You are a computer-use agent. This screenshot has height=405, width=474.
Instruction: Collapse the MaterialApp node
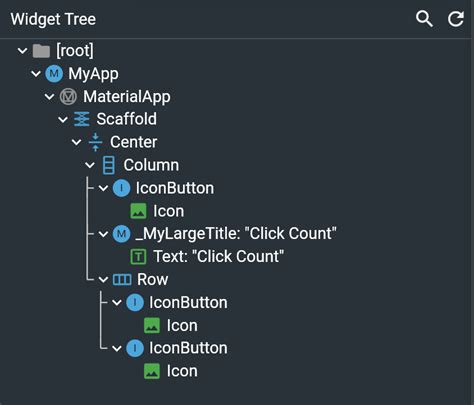(x=49, y=97)
